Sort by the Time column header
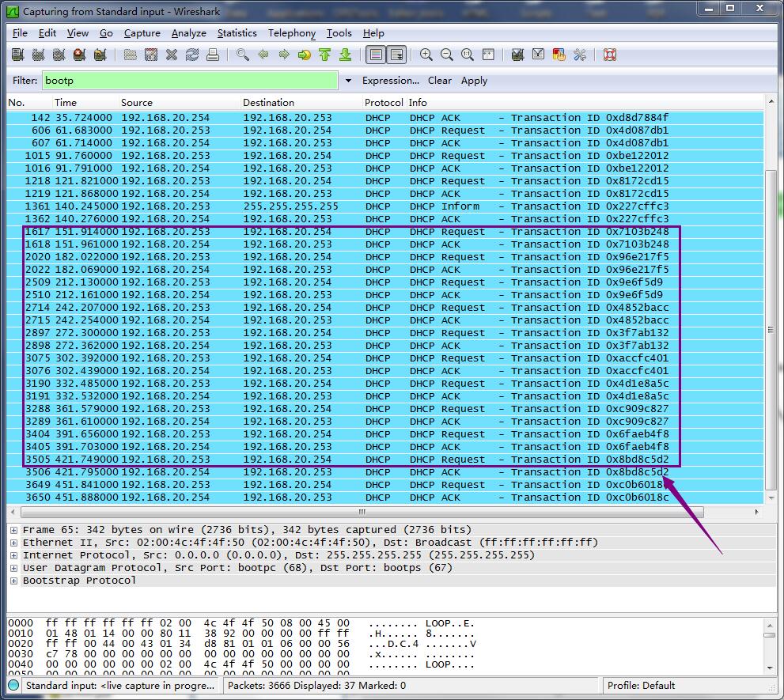 (x=85, y=103)
